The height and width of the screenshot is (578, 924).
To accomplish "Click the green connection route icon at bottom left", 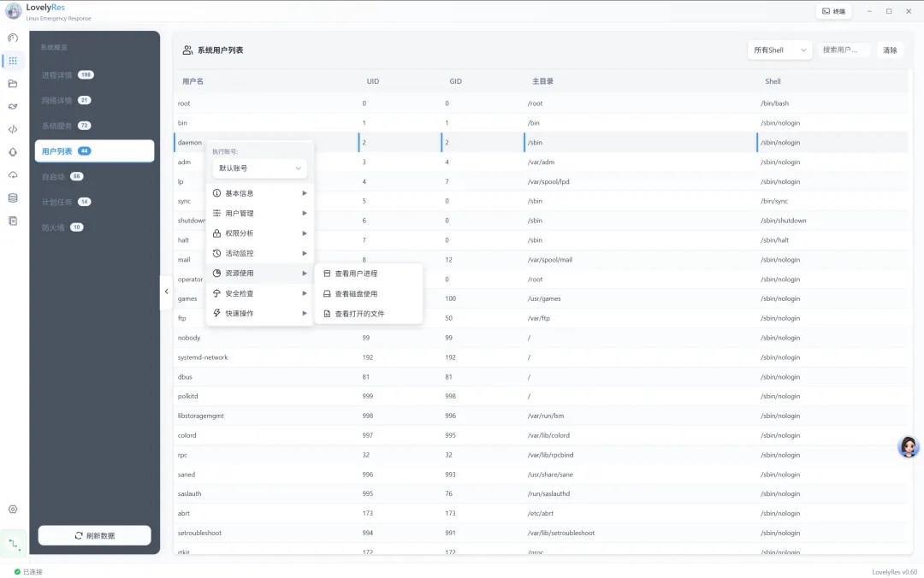I will click(x=15, y=544).
